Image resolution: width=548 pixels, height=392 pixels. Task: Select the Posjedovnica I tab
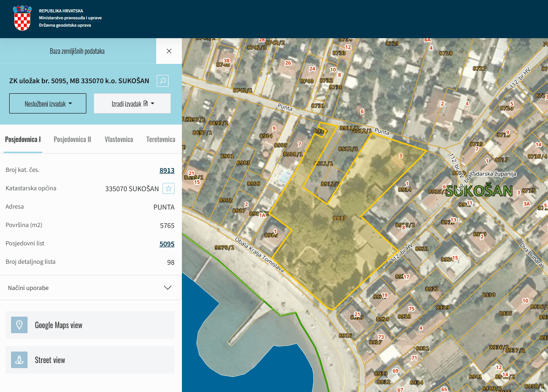(23, 139)
